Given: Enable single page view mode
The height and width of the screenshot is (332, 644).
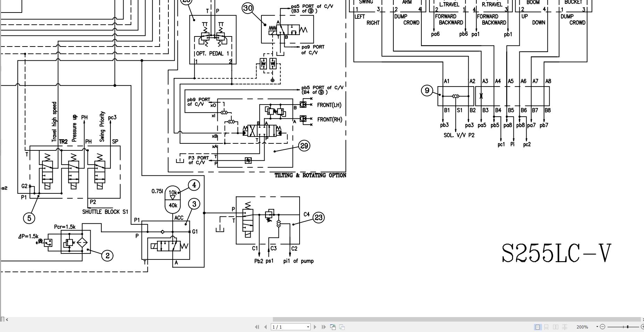Looking at the screenshot, I should [538, 327].
